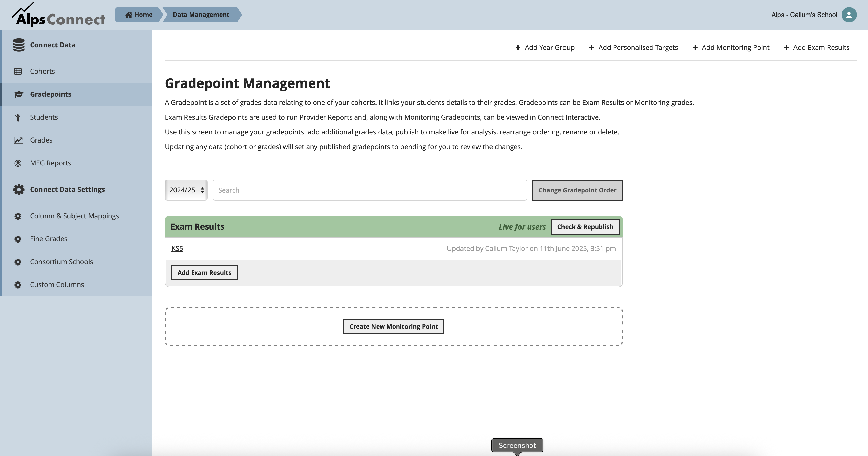Open the 2024/25 academic year dropdown
This screenshot has height=456, width=868.
tap(186, 190)
